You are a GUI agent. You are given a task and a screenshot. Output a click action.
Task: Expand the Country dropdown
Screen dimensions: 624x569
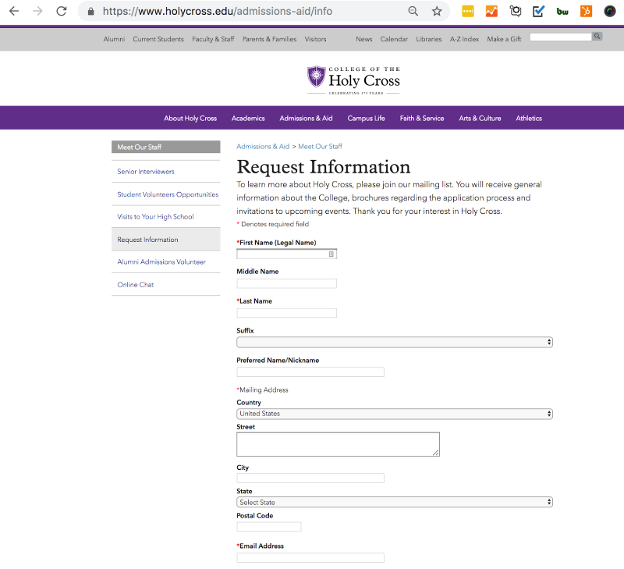coord(394,414)
